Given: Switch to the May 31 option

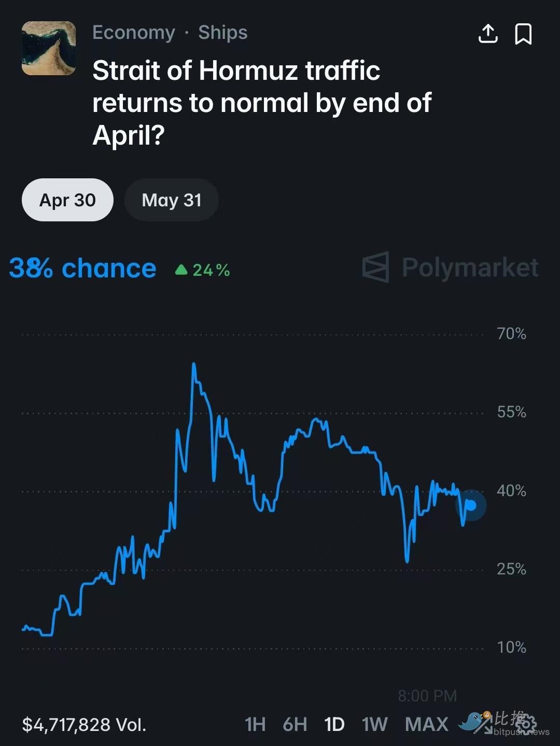Looking at the screenshot, I should (171, 200).
